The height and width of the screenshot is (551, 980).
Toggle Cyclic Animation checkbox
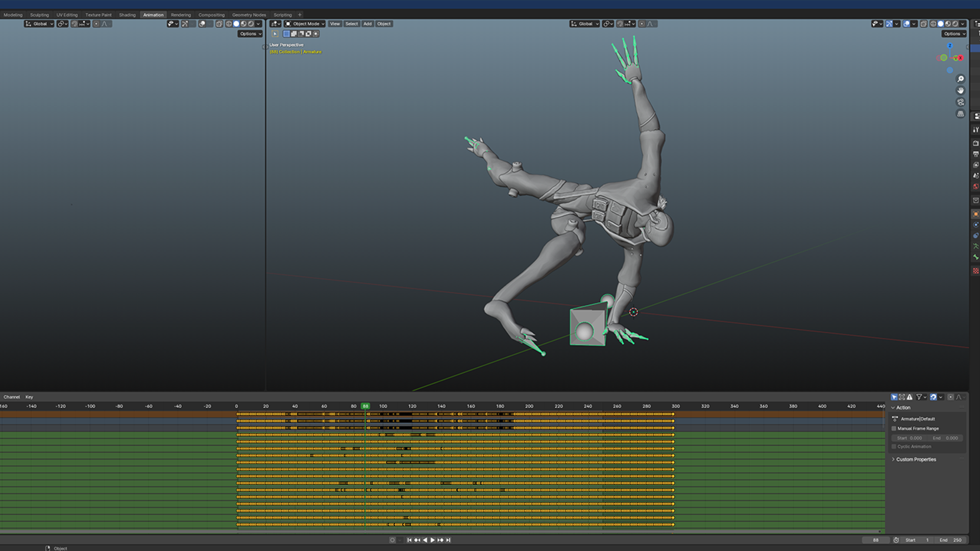[x=894, y=446]
